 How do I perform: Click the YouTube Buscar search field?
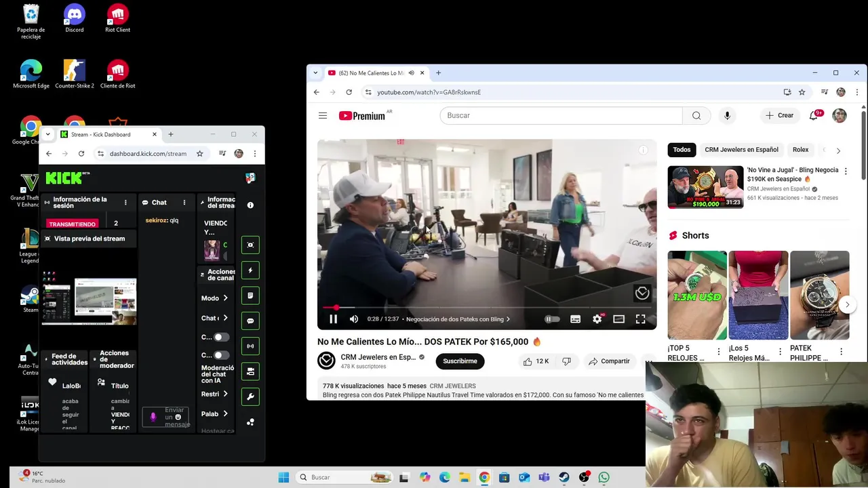coord(561,115)
